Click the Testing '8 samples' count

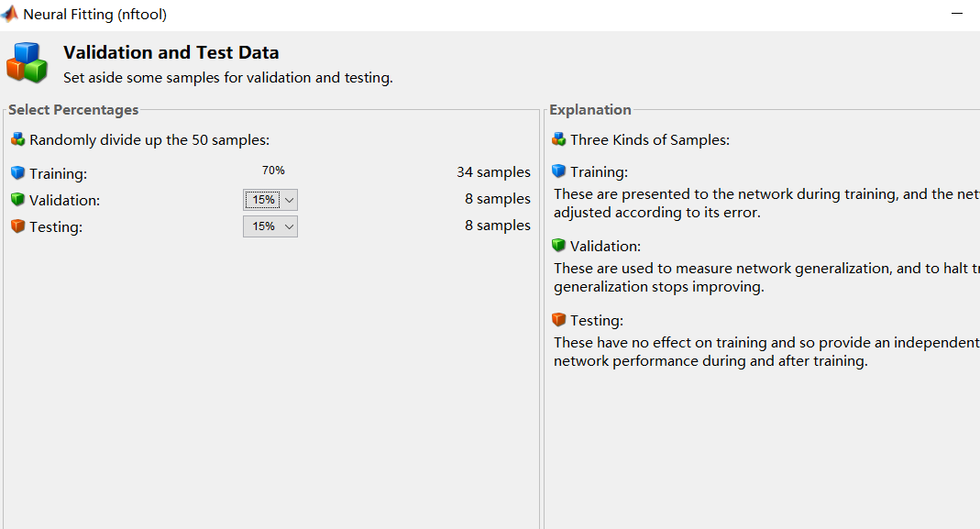pos(498,226)
